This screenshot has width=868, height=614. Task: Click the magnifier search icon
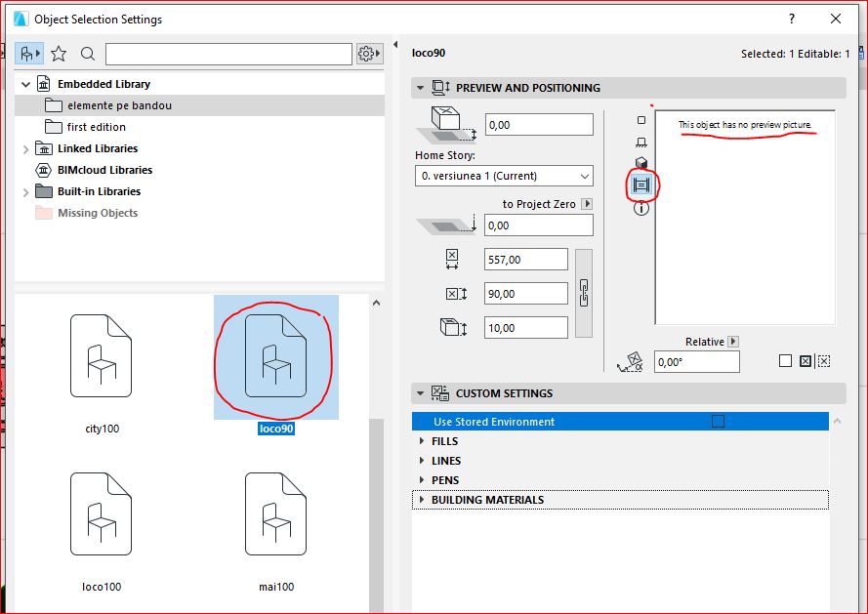click(88, 54)
